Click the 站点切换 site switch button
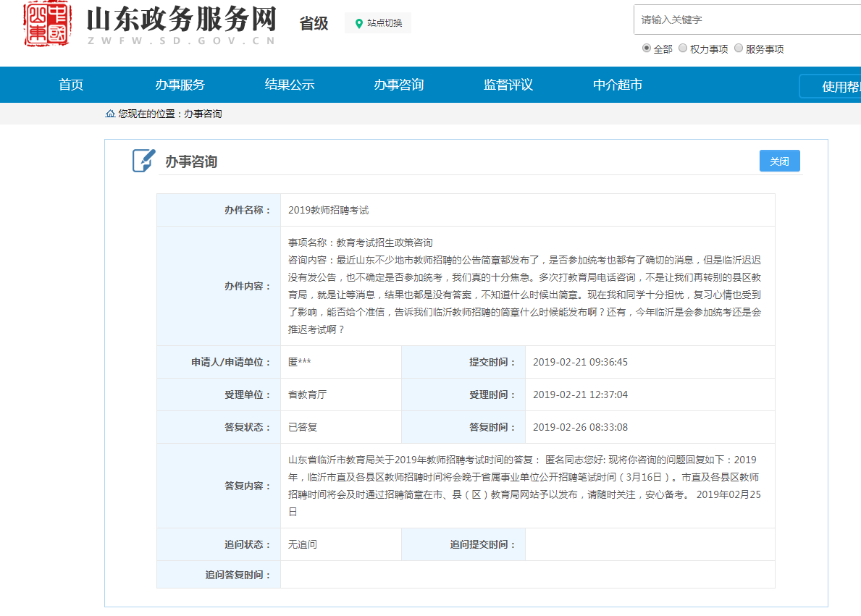Screen dimensions: 861x616 (378, 23)
